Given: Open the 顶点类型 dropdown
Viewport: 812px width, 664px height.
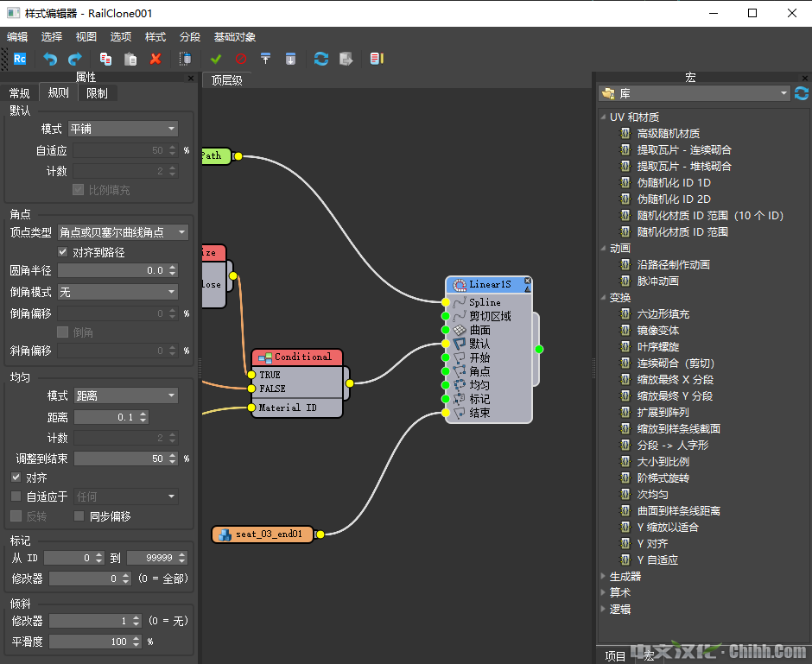Looking at the screenshot, I should click(123, 232).
